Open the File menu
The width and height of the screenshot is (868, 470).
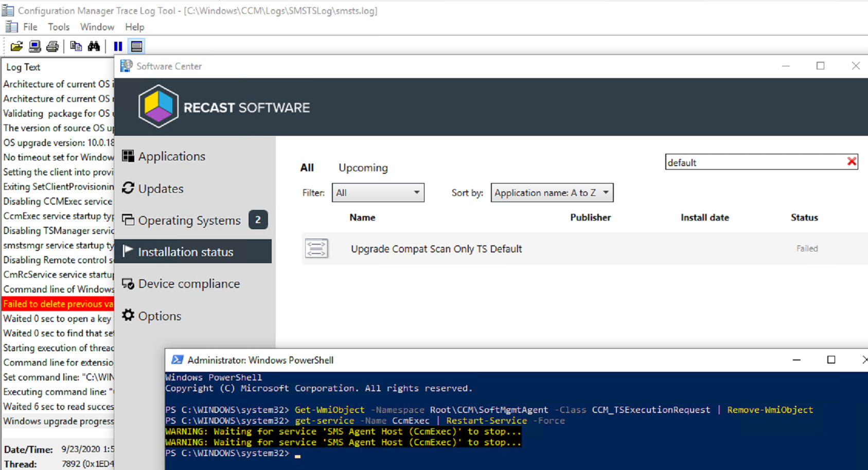coord(30,27)
